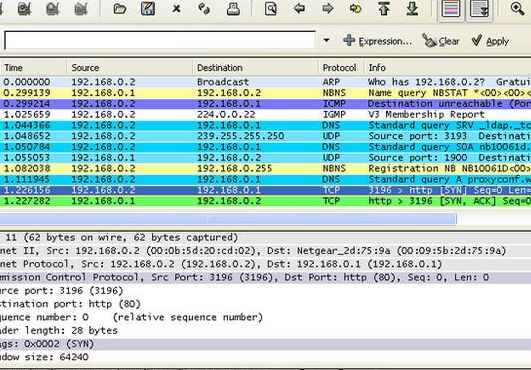Screen dimensions: 531x370
Task: Open Find Packet with magnifier page icon
Action: coord(271,8)
